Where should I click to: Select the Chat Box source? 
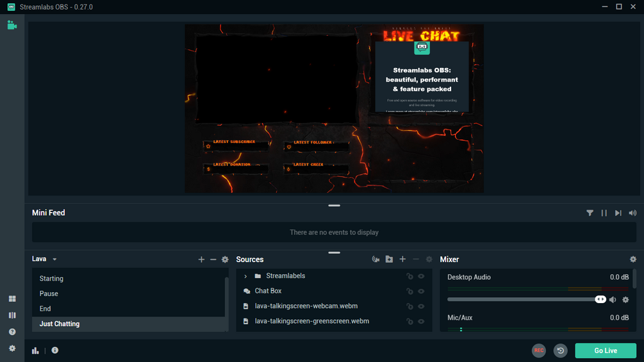[x=334, y=291]
